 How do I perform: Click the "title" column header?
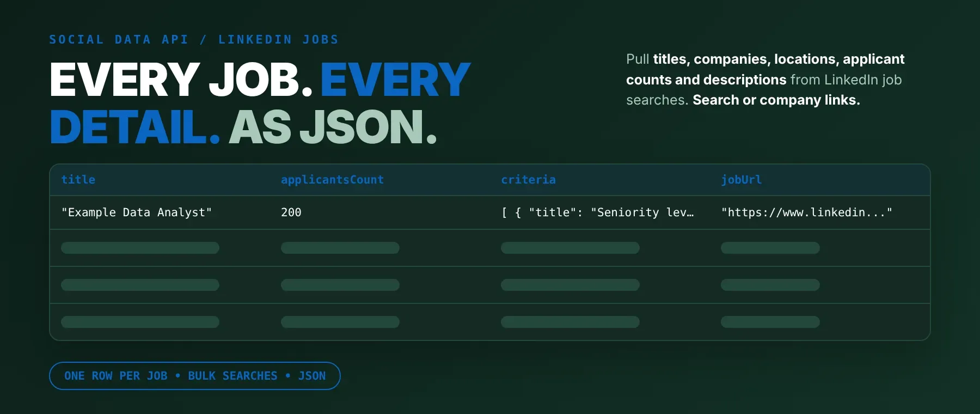[78, 180]
